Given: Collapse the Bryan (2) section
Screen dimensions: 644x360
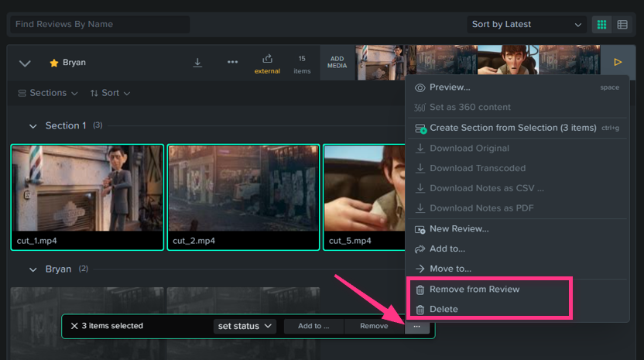Looking at the screenshot, I should (x=33, y=269).
